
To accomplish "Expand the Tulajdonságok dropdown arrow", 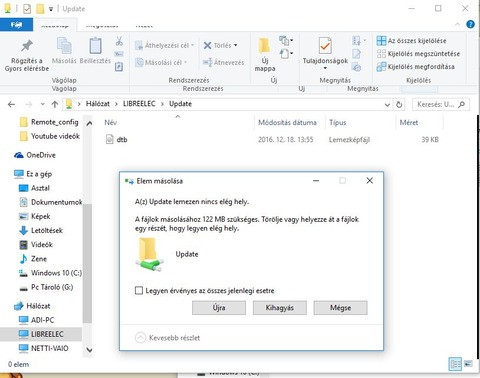I will (x=325, y=68).
